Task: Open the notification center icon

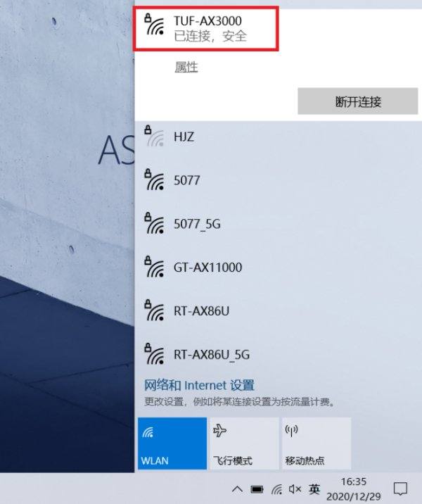Action: pos(400,489)
